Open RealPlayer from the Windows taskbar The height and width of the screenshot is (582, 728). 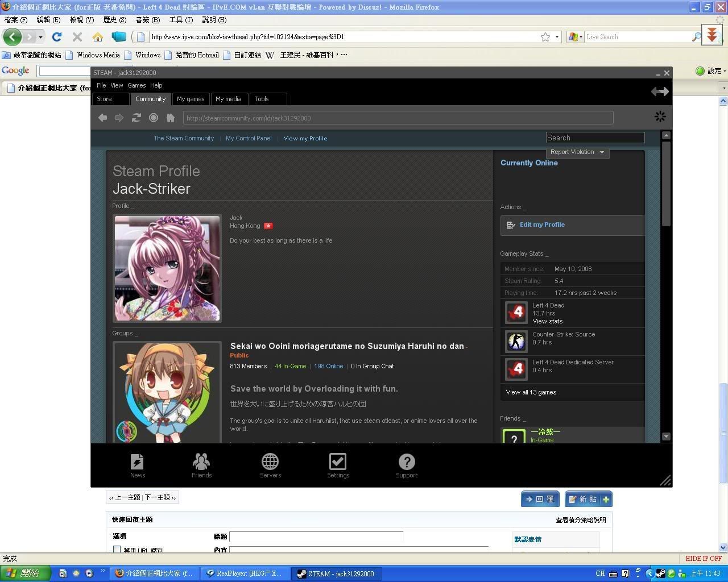point(245,573)
